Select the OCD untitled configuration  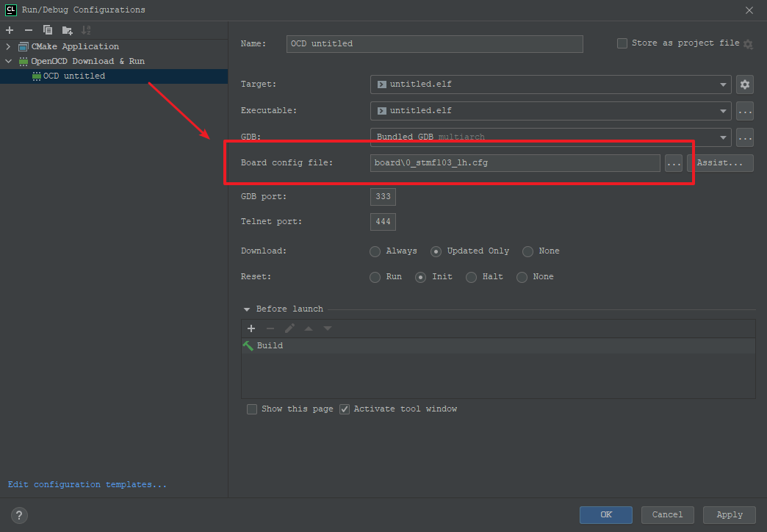[x=113, y=76]
